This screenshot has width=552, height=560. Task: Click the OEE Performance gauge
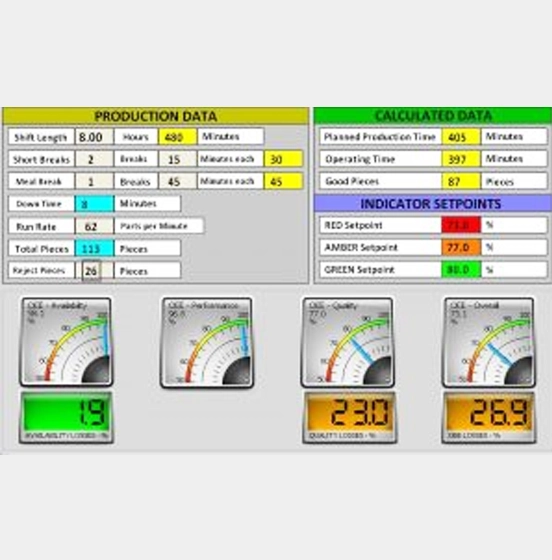coord(207,343)
